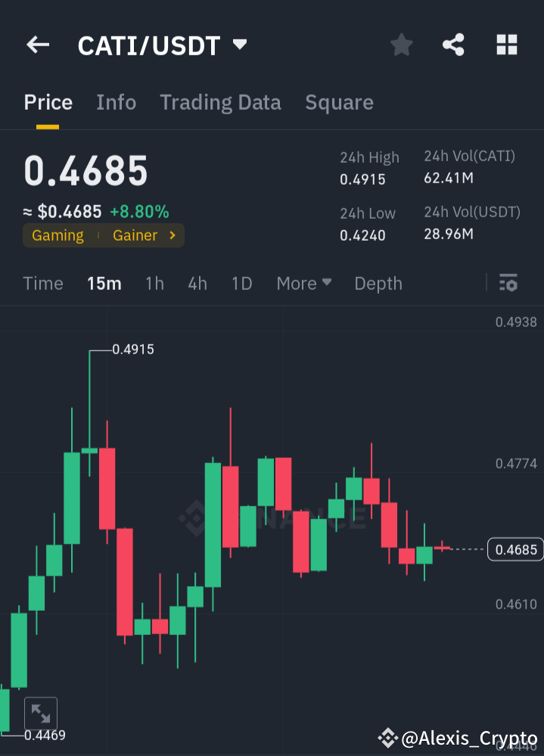Switch to the 1h candle interval
Viewport: 544px width, 756px height.
point(154,283)
